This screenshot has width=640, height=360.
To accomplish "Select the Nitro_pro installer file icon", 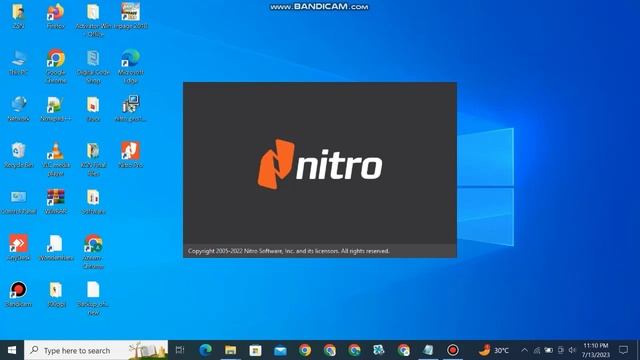I will (x=131, y=109).
